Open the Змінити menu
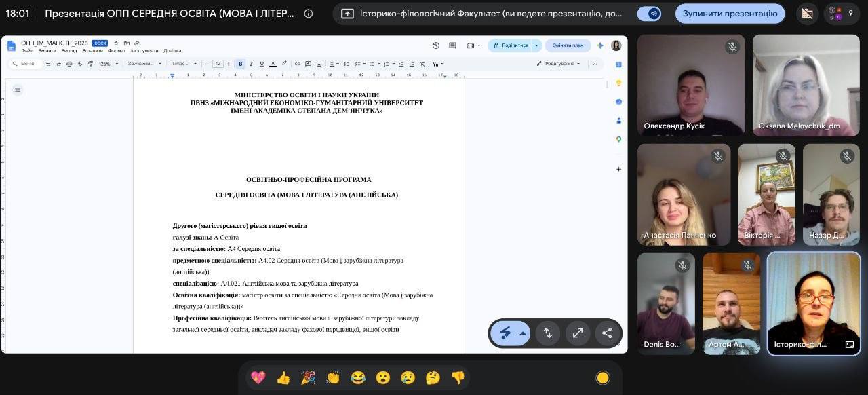This screenshot has width=868, height=395. 47,51
